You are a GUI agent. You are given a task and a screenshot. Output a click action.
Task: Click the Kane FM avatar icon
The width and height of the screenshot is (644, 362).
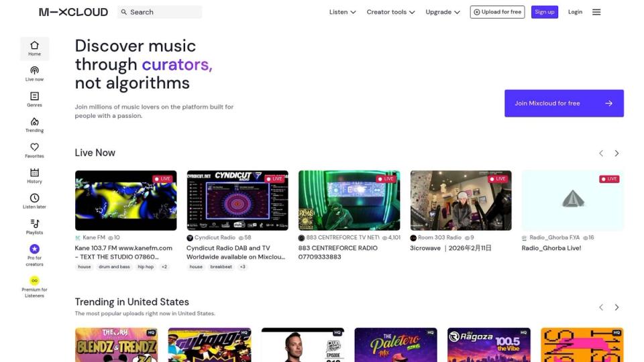pos(78,237)
